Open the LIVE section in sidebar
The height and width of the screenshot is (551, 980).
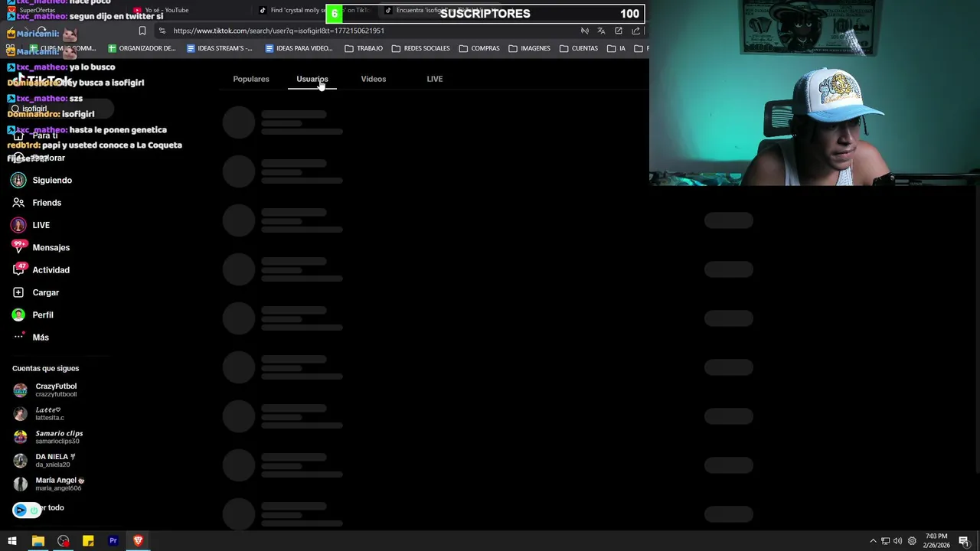pyautogui.click(x=31, y=225)
